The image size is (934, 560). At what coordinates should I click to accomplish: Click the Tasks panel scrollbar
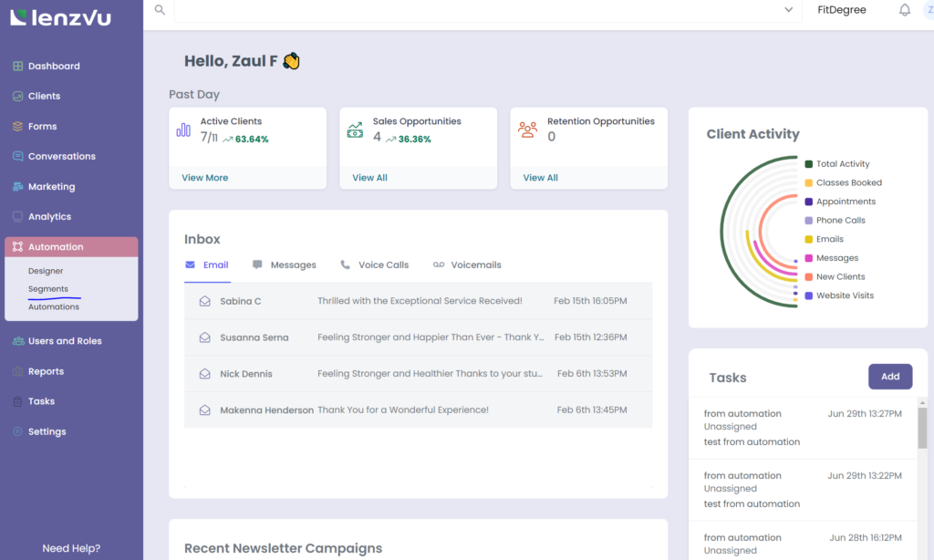coord(922,429)
